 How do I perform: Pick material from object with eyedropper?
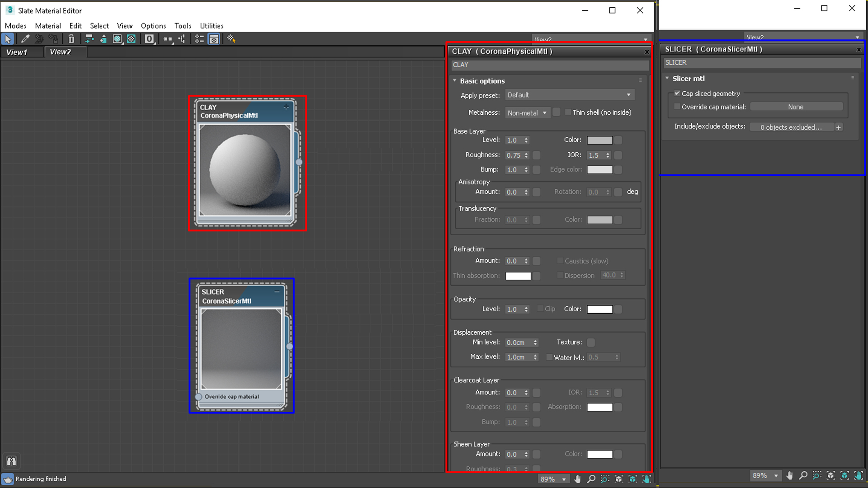click(x=25, y=39)
